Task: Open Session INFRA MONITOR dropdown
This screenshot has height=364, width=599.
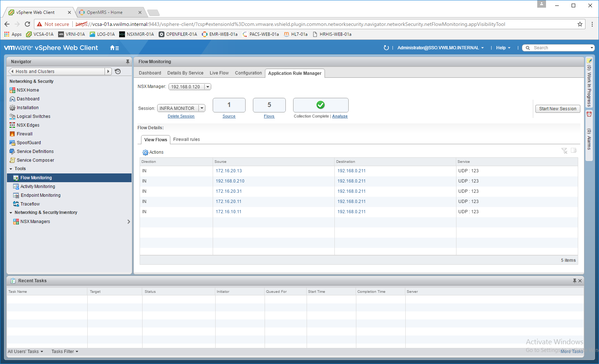Action: tap(202, 108)
